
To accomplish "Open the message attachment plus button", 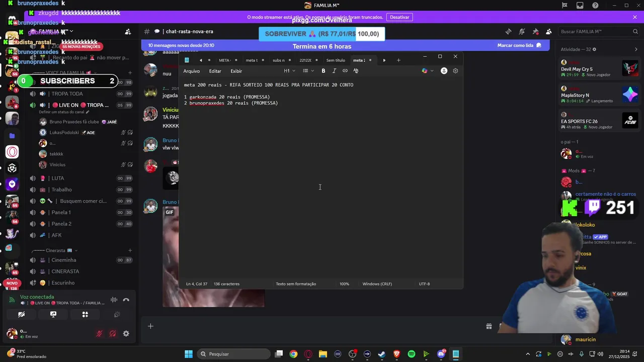I will [150, 326].
